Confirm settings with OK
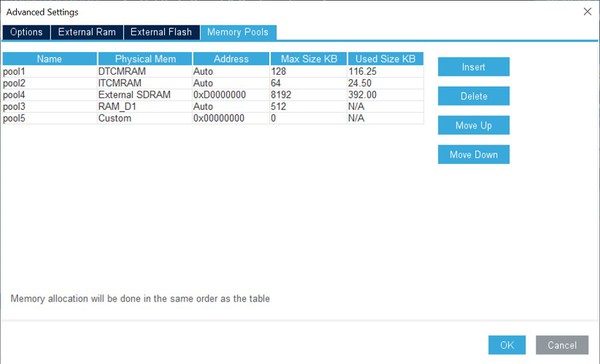The width and height of the screenshot is (600, 364). click(507, 345)
